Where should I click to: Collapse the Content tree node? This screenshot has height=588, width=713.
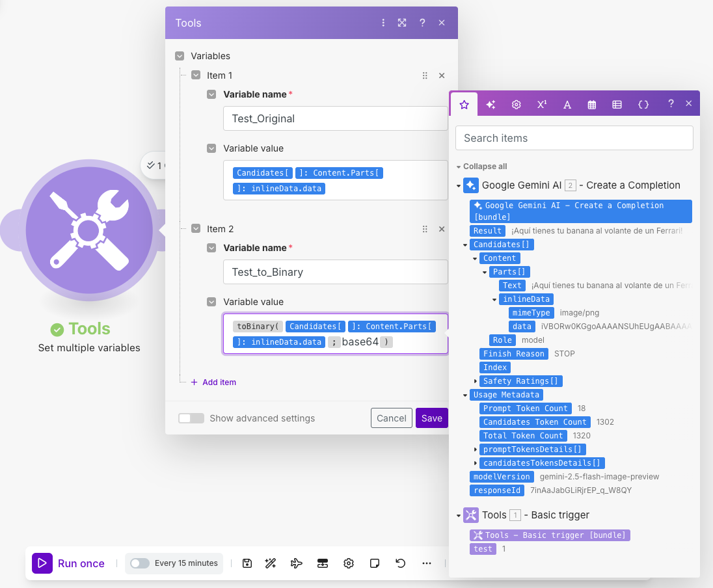[x=475, y=259]
